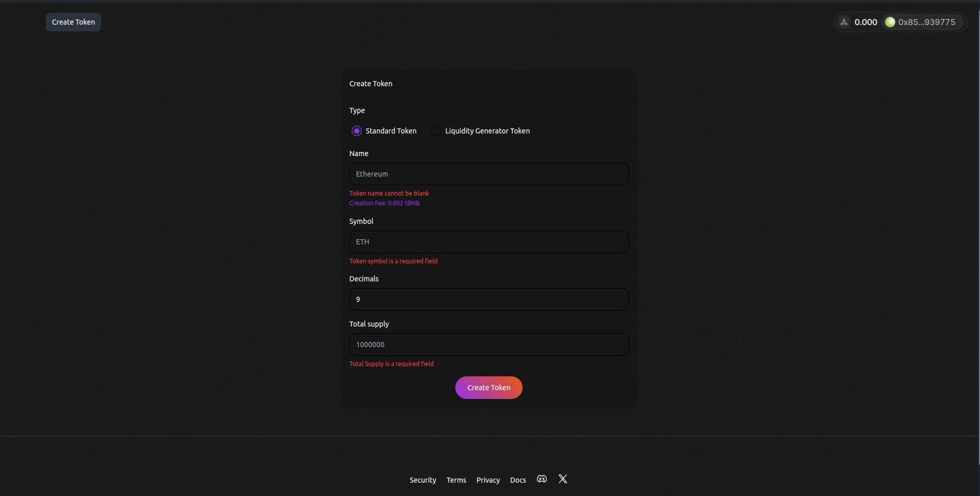Click the green wallet avatar icon
This screenshot has width=980, height=496.
coord(890,22)
